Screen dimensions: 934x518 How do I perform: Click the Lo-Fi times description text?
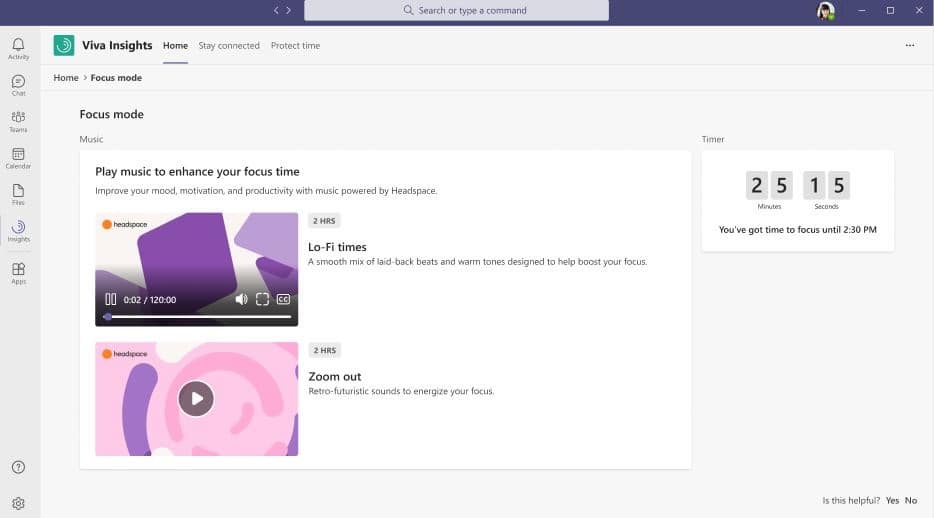(478, 261)
